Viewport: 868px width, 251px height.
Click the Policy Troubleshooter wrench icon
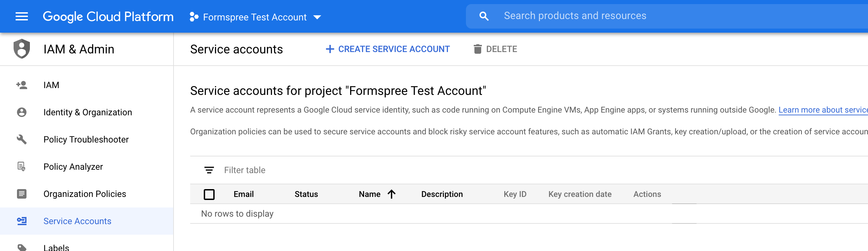pyautogui.click(x=22, y=139)
